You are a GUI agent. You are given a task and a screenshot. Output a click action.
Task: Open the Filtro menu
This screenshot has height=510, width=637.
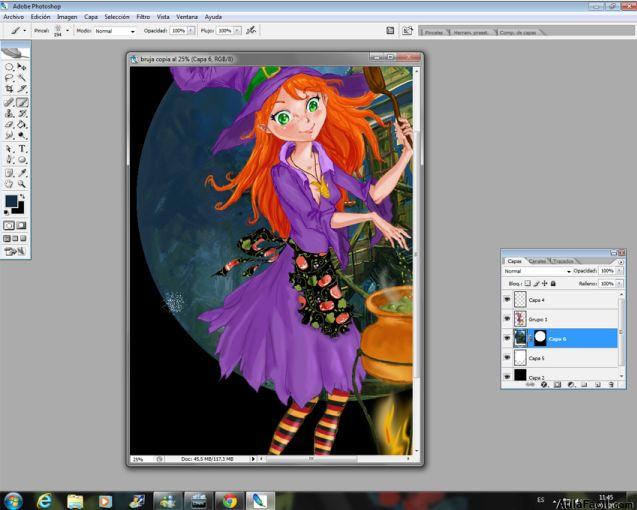(143, 17)
